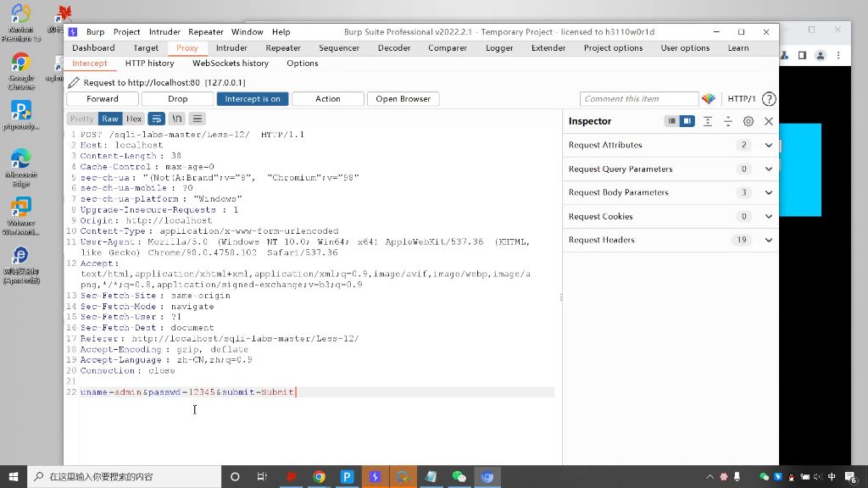Expand all Inspector sections icon
This screenshot has height=488, width=868.
tap(708, 121)
